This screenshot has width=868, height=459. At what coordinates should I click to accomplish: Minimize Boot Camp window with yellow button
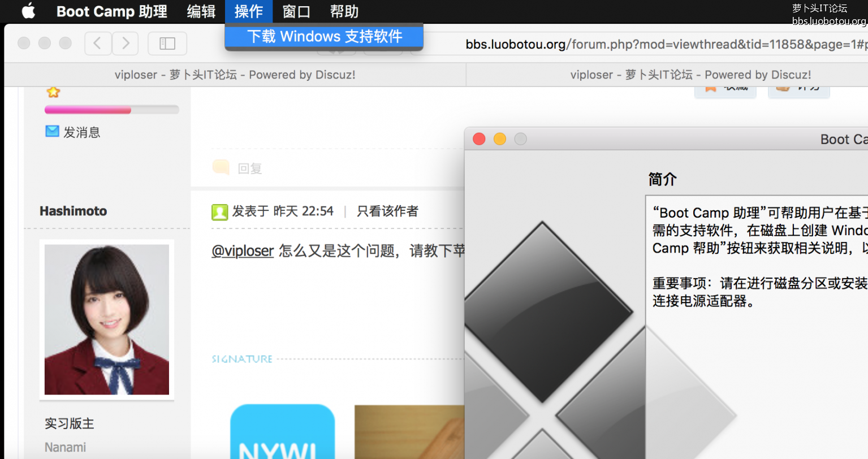pos(500,139)
